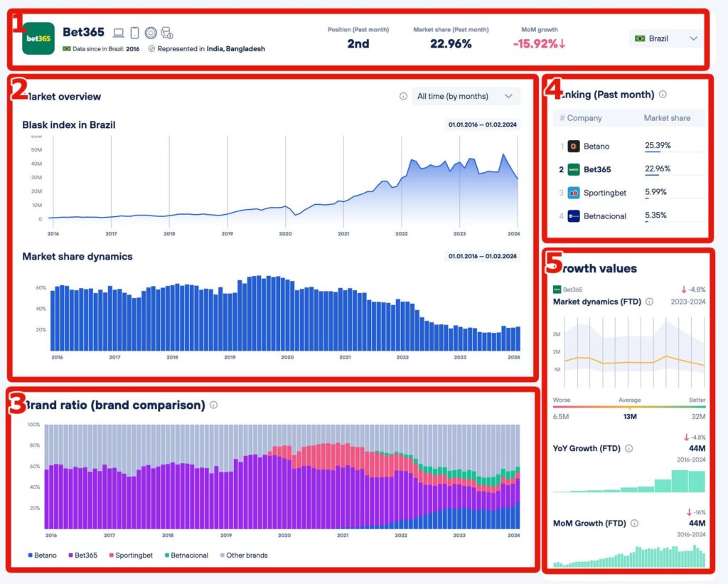Toggle Other brands series in legend
Screen dimensions: 728x584
click(x=244, y=556)
